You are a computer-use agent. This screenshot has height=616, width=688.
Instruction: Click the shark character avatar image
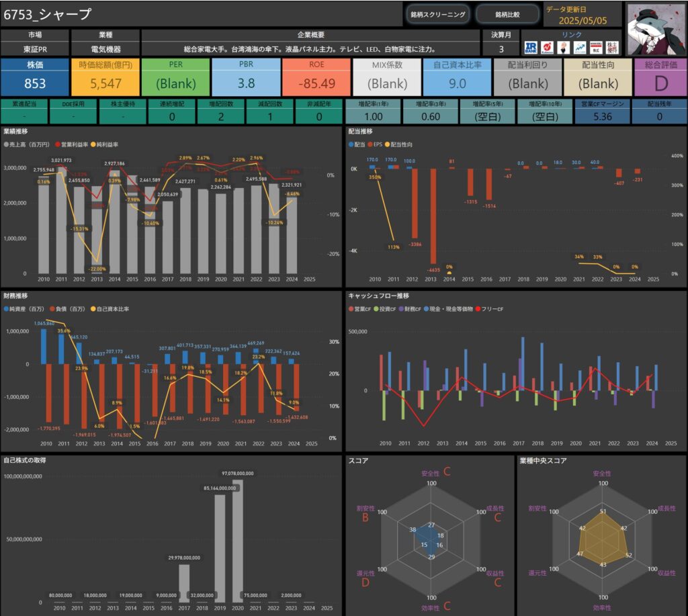[656, 29]
